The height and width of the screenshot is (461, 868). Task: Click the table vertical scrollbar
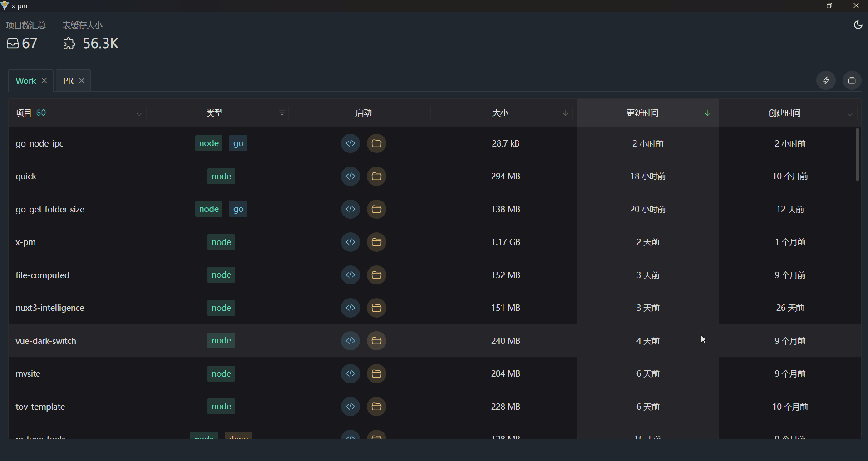click(x=857, y=155)
